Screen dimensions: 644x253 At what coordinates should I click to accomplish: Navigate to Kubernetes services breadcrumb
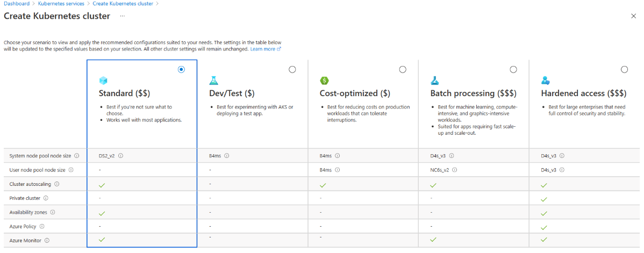61,4
